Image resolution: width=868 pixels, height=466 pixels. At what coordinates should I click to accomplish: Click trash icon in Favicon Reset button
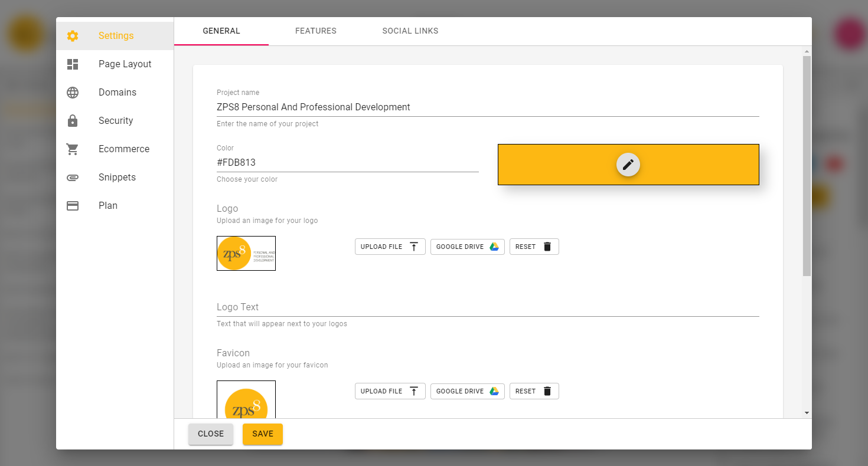click(547, 391)
